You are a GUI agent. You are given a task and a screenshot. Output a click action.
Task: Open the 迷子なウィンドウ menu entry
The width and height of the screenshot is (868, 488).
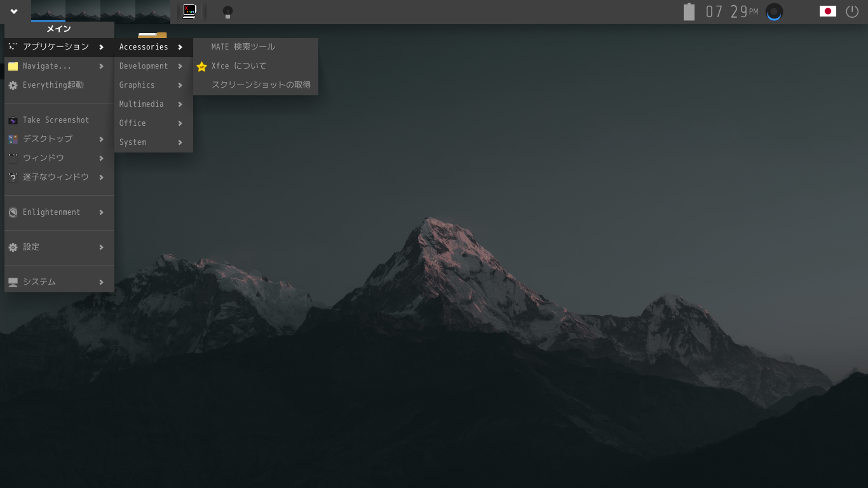point(59,177)
